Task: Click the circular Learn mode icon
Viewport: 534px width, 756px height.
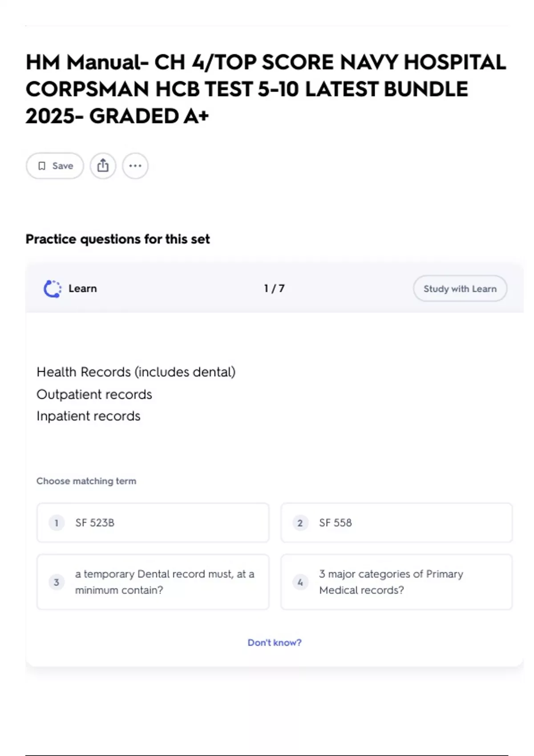Action: (53, 289)
